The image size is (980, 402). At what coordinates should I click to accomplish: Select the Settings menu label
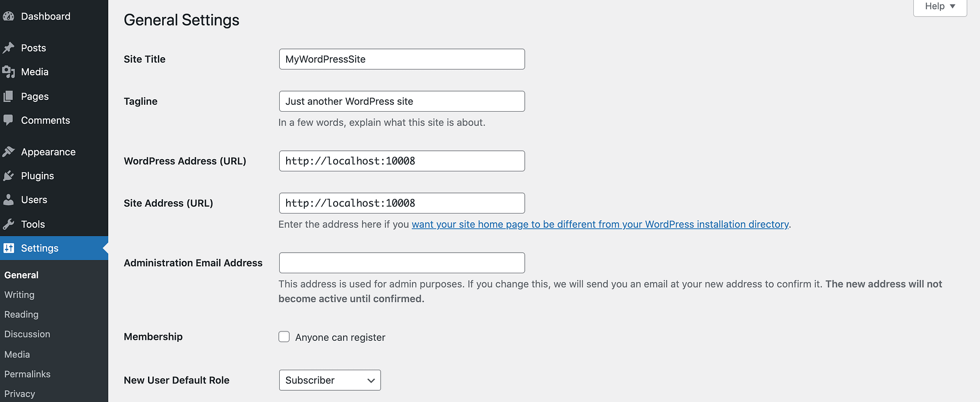tap(40, 248)
